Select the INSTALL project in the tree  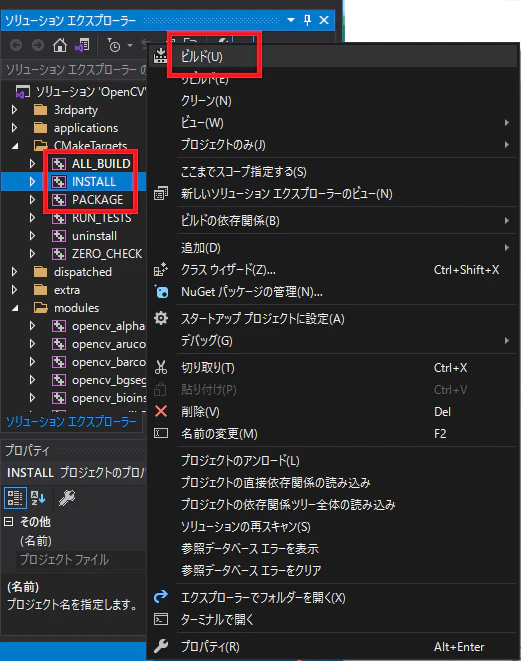point(74,182)
